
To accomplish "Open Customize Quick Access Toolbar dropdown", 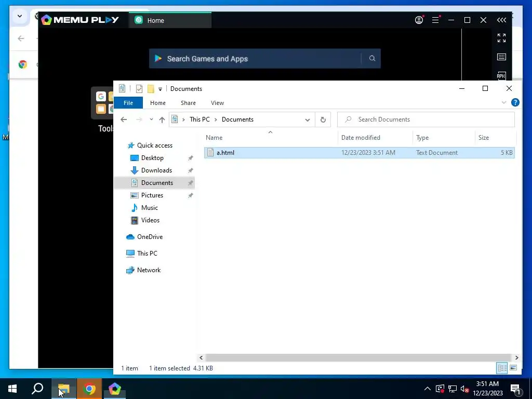I will 160,89.
